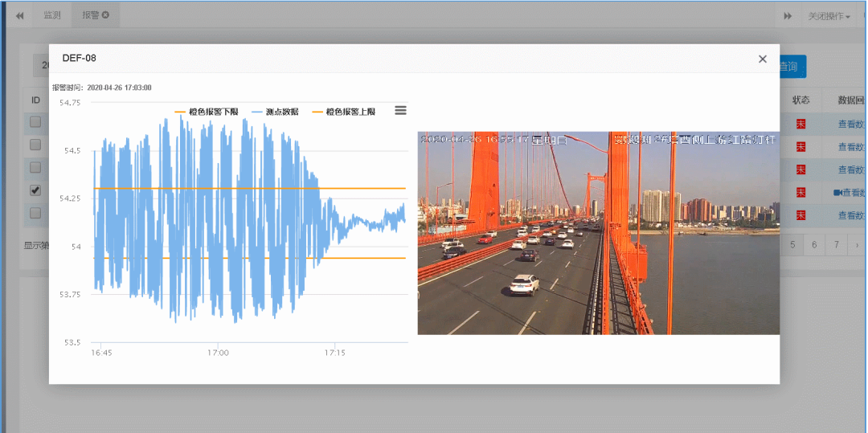Click the red 未 status badge in second row
Image resolution: width=868 pixels, height=433 pixels.
pyautogui.click(x=800, y=146)
